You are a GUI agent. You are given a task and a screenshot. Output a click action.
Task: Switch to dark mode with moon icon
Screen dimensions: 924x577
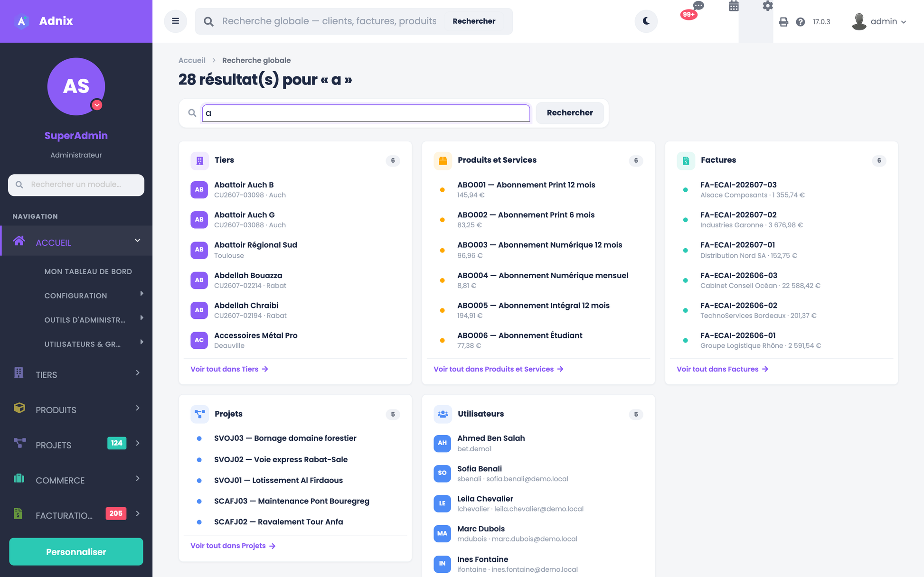coord(646,21)
